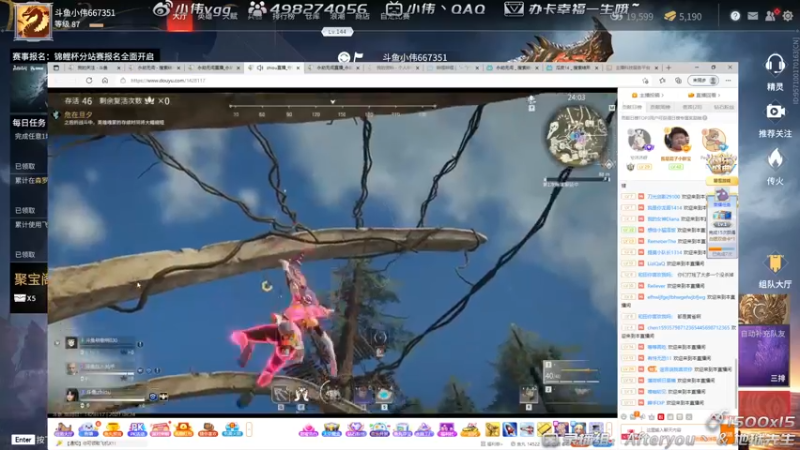Open 推荐关注 camera icon in game sidebar
This screenshot has width=800, height=450.
(775, 112)
